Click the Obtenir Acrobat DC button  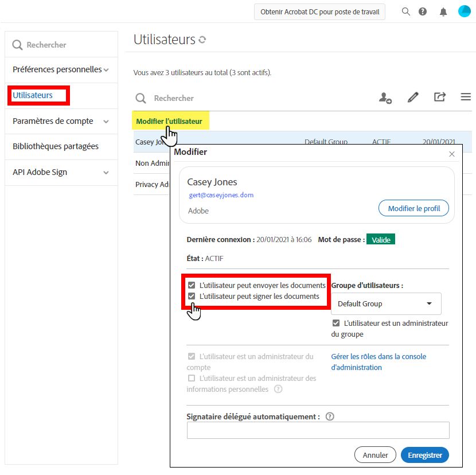click(319, 12)
